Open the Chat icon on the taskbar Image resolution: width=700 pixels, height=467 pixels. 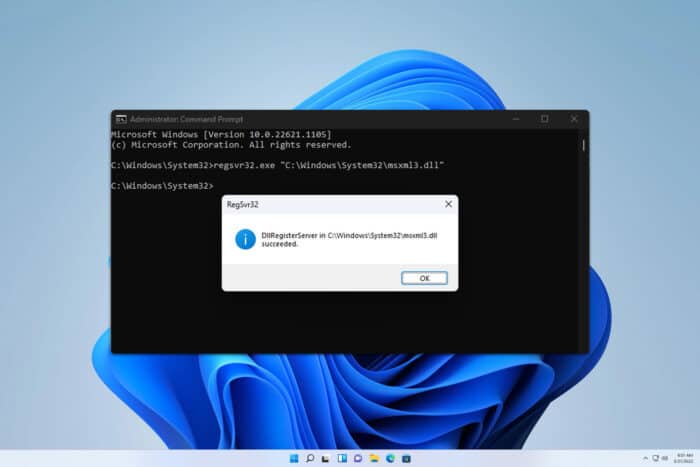click(358, 459)
